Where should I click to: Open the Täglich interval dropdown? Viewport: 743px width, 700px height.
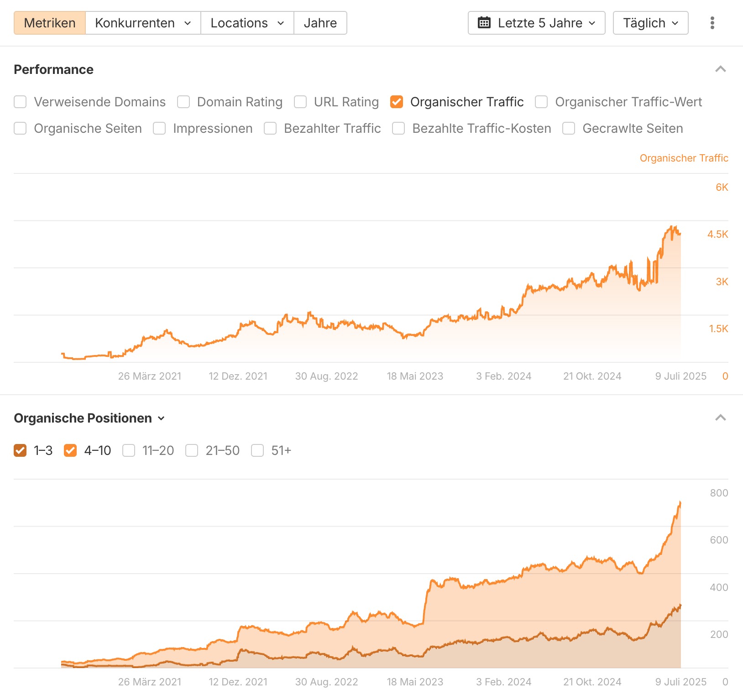(x=650, y=23)
